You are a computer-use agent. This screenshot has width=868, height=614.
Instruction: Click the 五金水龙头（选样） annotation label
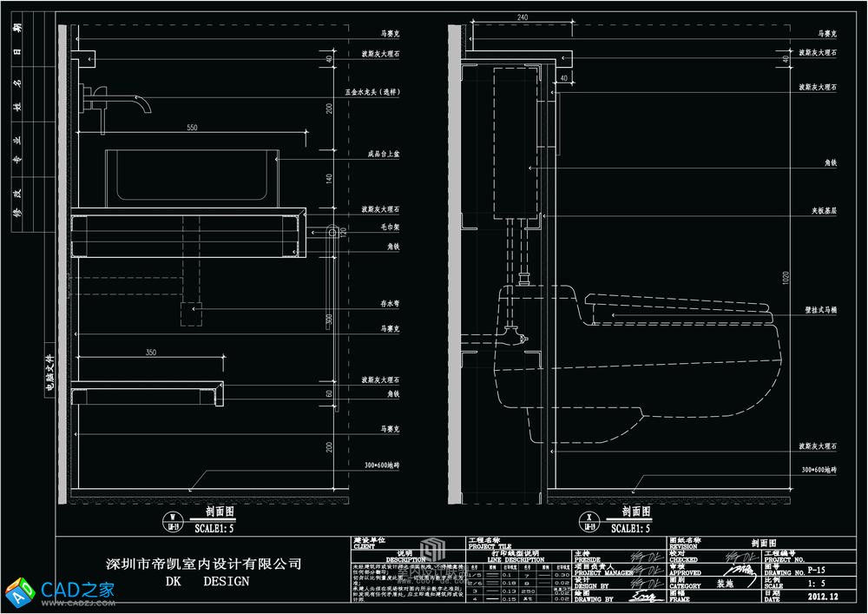click(372, 91)
